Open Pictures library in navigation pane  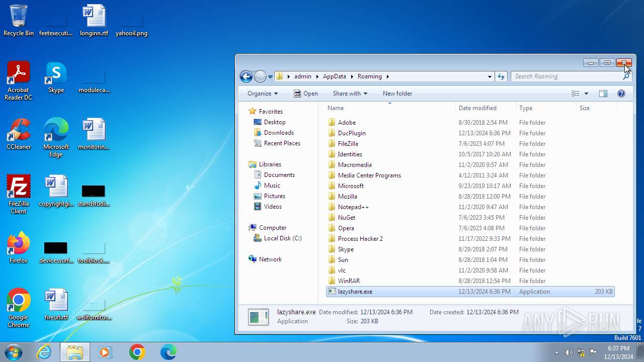click(x=275, y=196)
